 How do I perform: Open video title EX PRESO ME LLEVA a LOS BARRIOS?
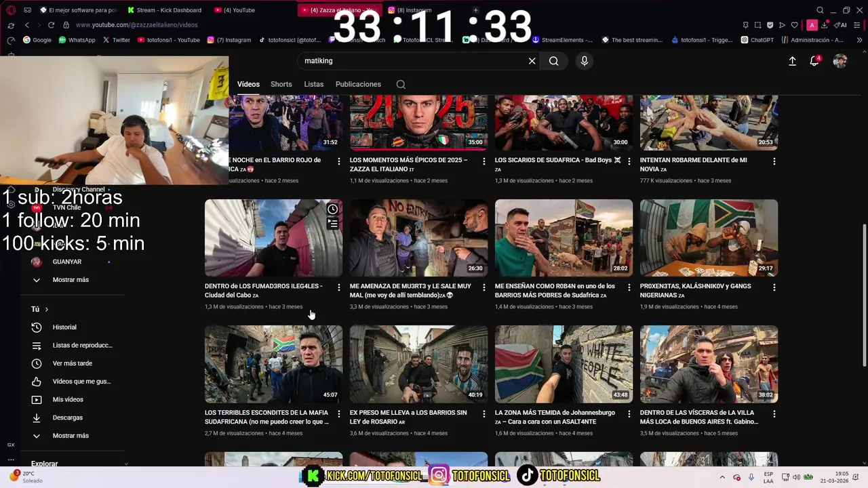tap(408, 417)
